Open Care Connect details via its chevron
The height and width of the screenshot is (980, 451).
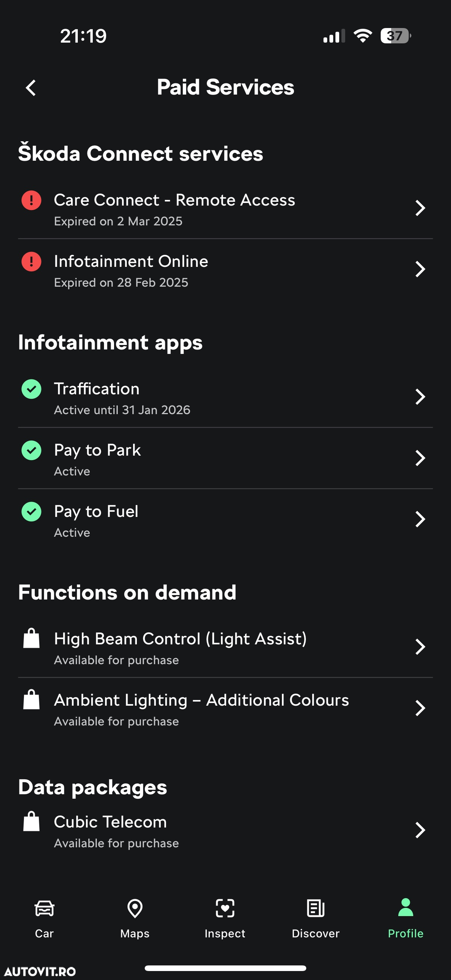point(420,208)
